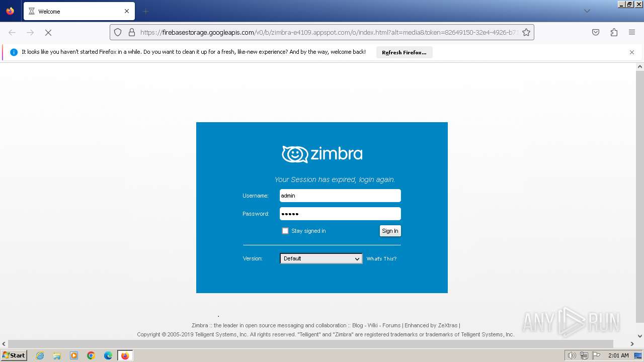Image resolution: width=644 pixels, height=362 pixels.
Task: Open the Extensions puzzle icon
Action: click(x=614, y=32)
